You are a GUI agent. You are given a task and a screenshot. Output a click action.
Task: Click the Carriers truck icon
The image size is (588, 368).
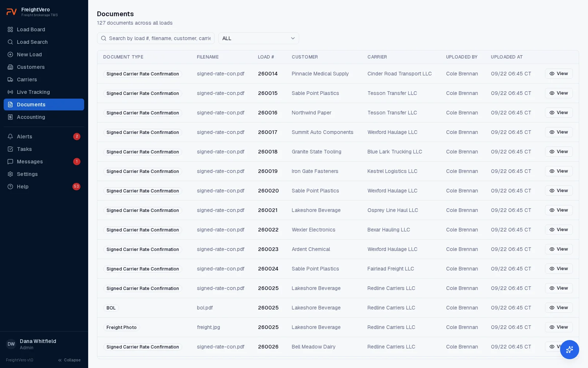point(10,79)
